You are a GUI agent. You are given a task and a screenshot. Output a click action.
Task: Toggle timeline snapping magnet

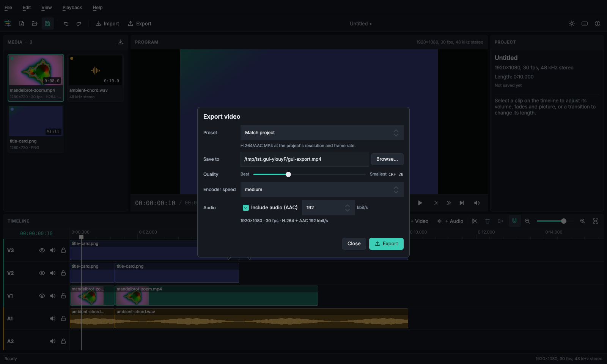pyautogui.click(x=514, y=221)
